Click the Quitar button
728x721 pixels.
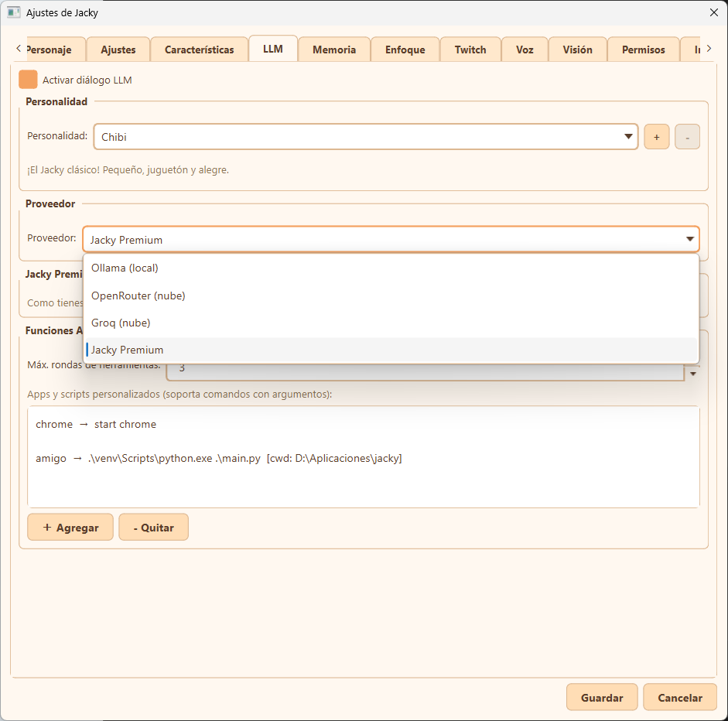[x=154, y=528]
